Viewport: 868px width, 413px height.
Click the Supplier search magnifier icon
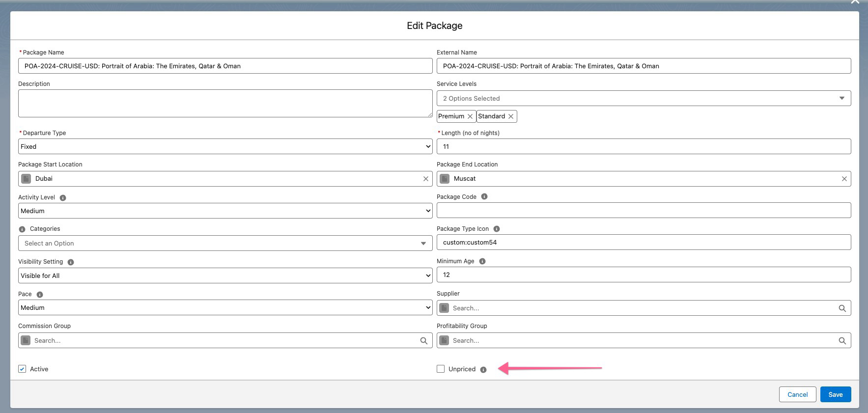point(842,308)
